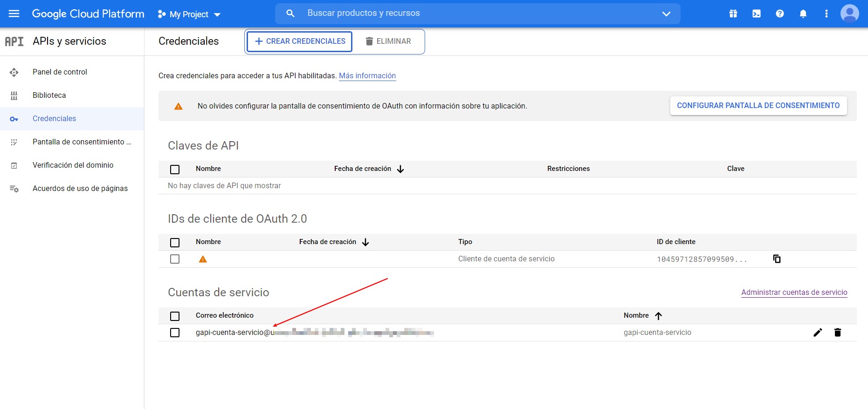Go to Biblioteca in the sidebar
This screenshot has width=868, height=409.
(x=49, y=95)
